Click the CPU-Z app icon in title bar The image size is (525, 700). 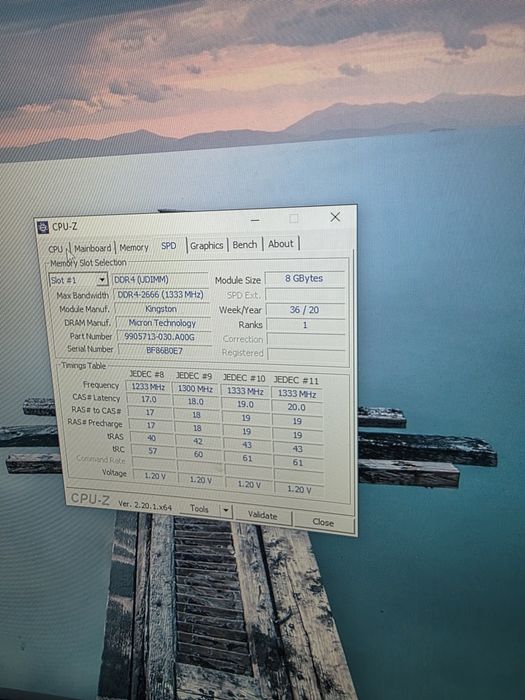tap(43, 227)
